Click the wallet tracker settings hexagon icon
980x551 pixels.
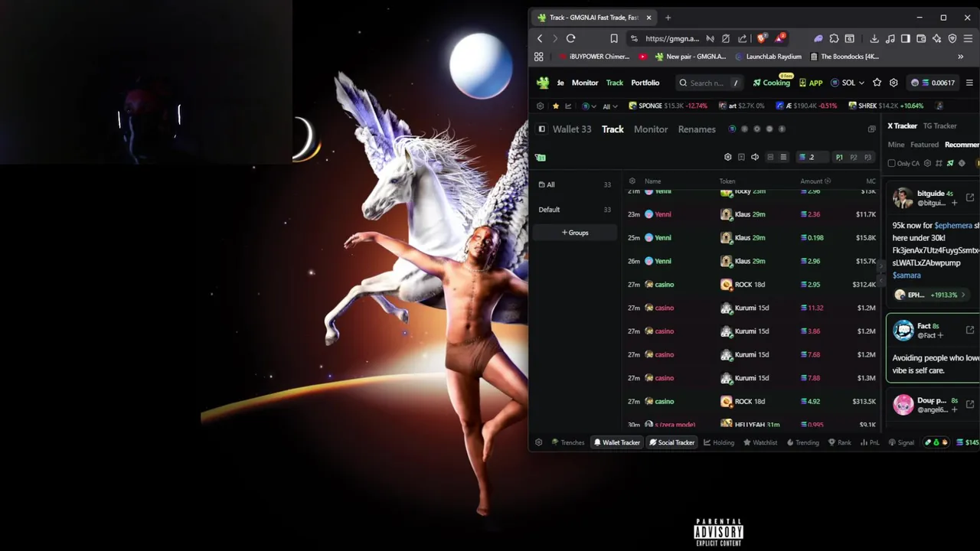(727, 157)
